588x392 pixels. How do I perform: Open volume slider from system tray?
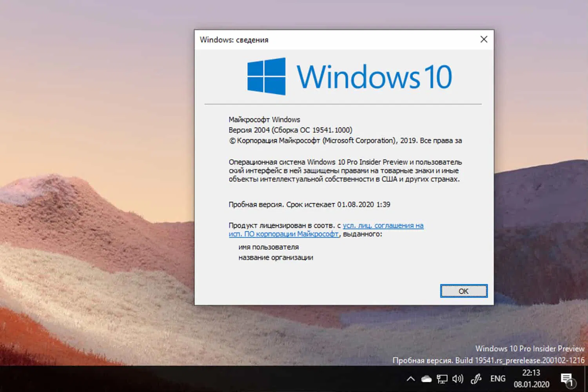click(x=457, y=379)
